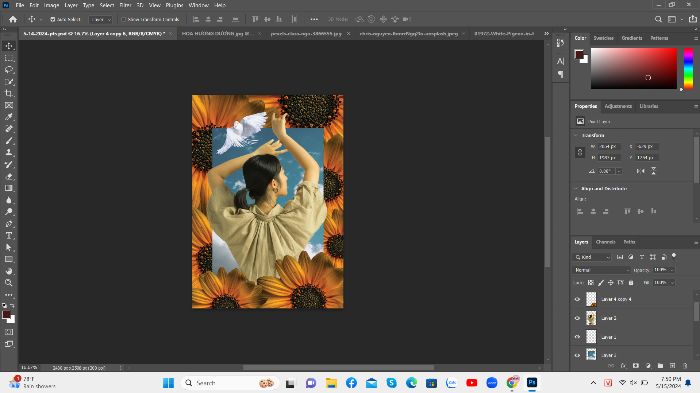The image size is (700, 393).
Task: Flip horizontal in the Properties Transform section
Action: pos(641,171)
